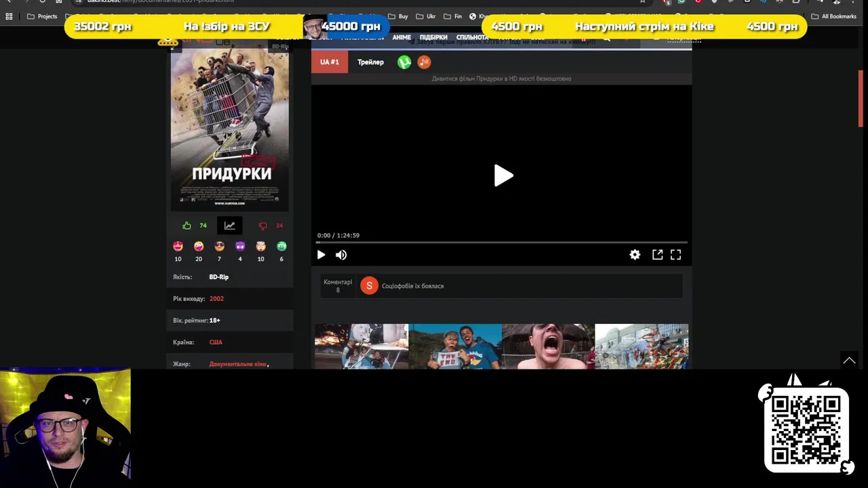Viewport: 868px width, 488px height.
Task: Click the BD-Rip quality value
Action: click(x=219, y=277)
